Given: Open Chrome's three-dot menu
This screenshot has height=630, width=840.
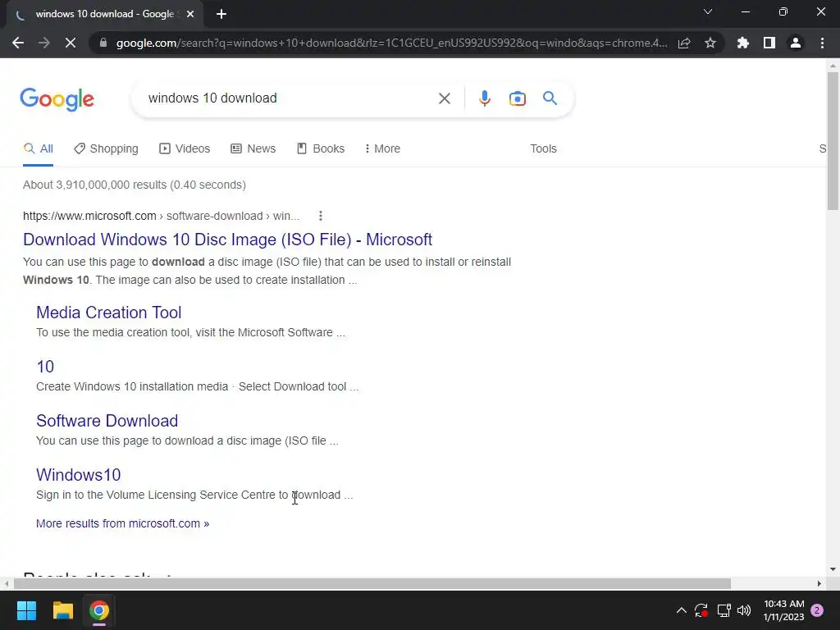Looking at the screenshot, I should 822,43.
